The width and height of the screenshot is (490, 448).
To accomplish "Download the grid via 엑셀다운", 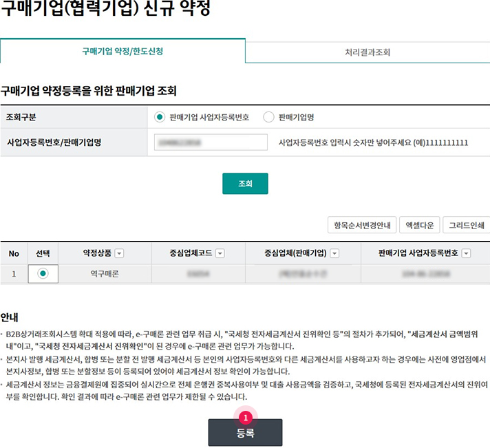I will coord(419,225).
